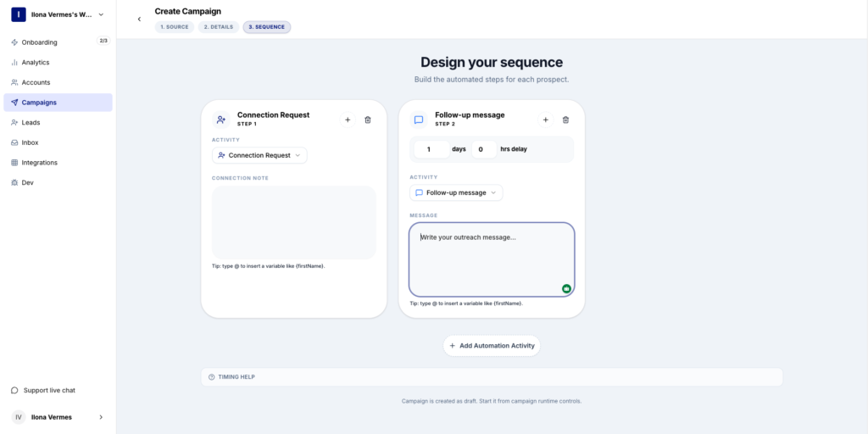Click Add Automation Activity button

492,346
